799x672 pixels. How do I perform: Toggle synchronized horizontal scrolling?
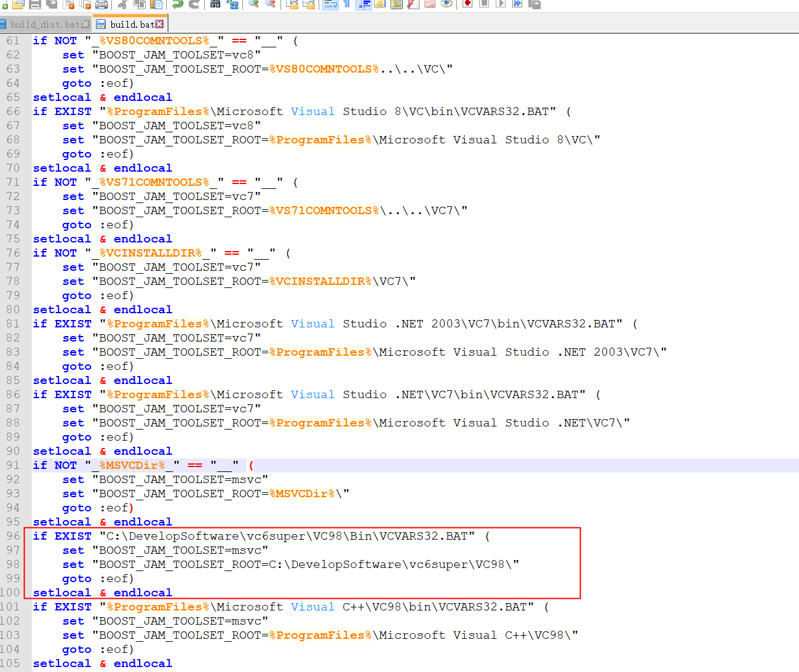[308, 4]
